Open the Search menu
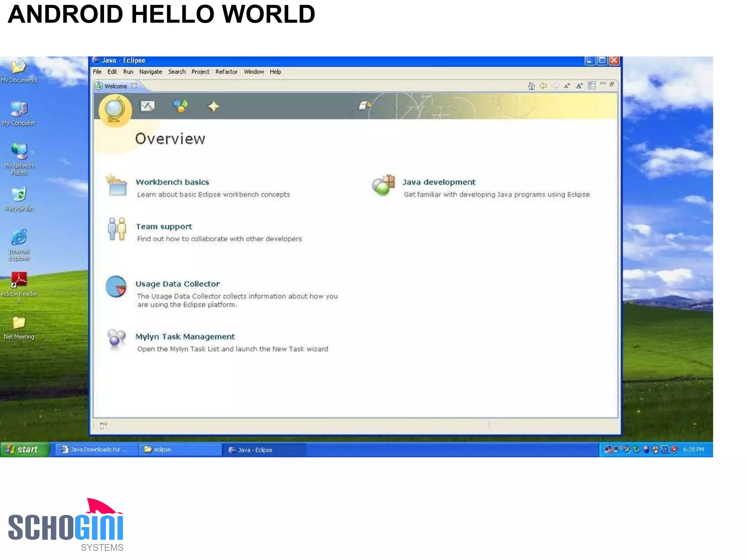 [177, 72]
